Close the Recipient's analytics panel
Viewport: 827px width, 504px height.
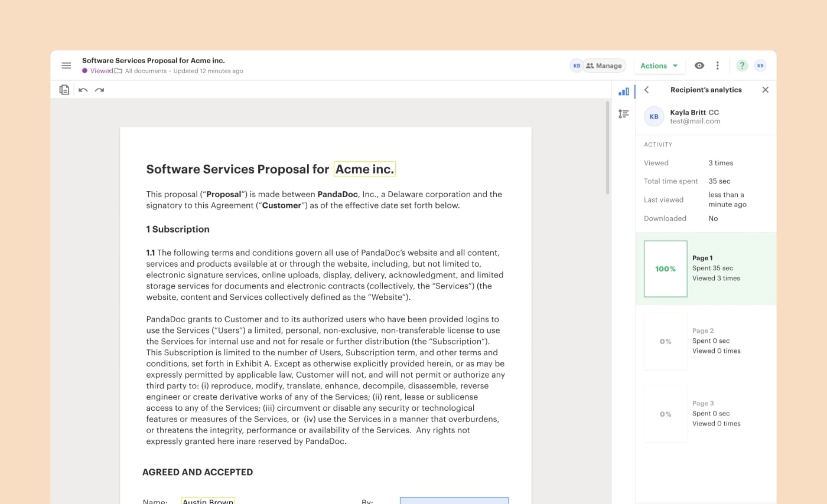[x=765, y=90]
